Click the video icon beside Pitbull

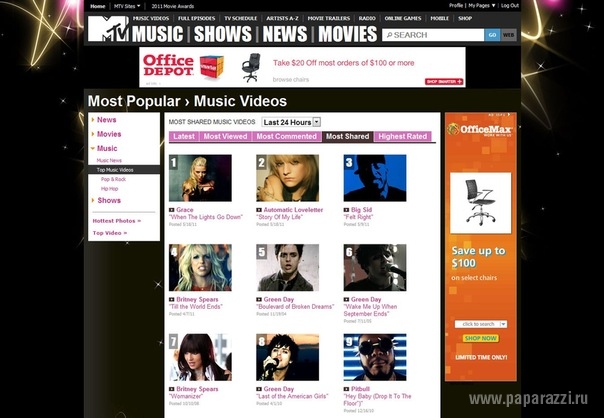(346, 389)
